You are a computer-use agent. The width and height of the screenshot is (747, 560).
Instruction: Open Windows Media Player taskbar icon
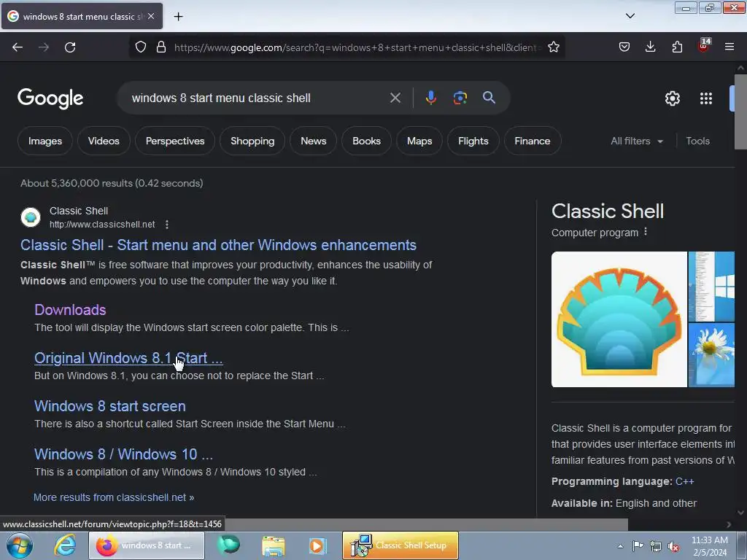tap(318, 545)
